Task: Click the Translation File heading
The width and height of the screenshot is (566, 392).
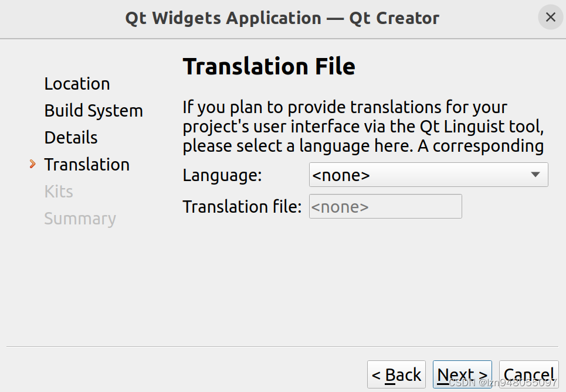Action: point(269,66)
